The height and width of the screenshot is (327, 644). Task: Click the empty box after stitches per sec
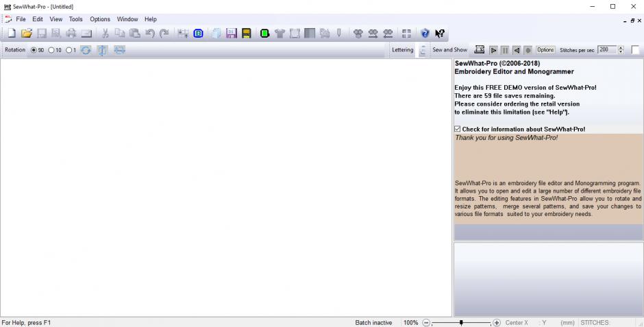[635, 50]
